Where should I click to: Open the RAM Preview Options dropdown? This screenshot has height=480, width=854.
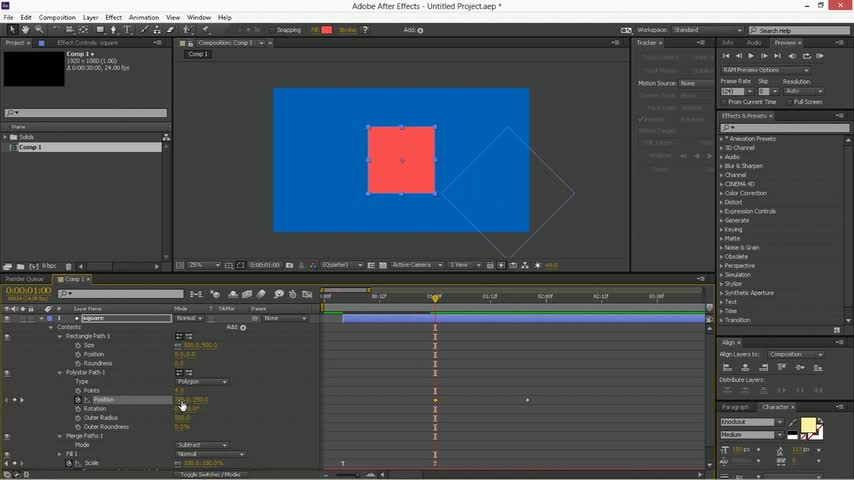tap(765, 70)
